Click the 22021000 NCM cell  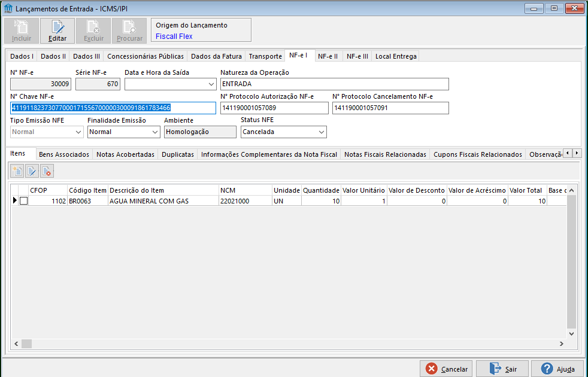[x=245, y=201]
